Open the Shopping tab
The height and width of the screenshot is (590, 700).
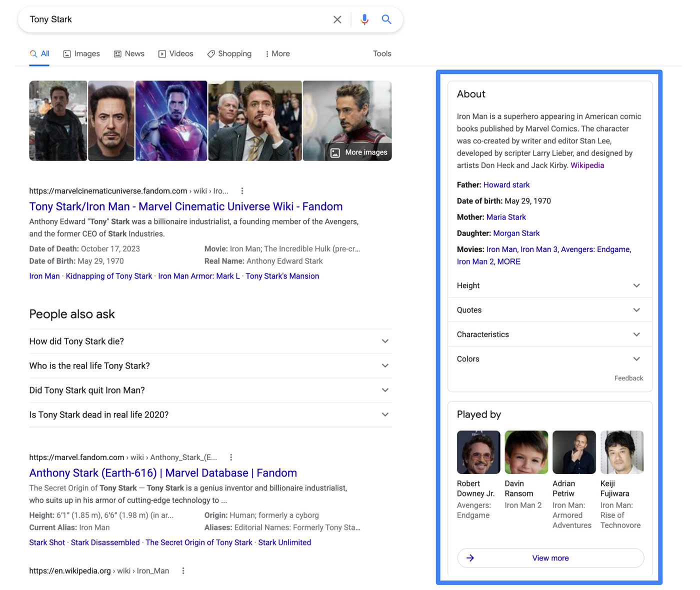click(229, 54)
